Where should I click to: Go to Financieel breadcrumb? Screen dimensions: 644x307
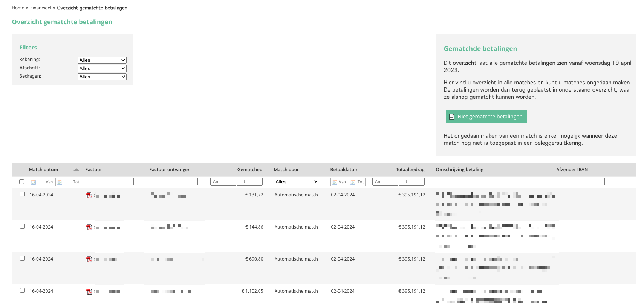41,8
